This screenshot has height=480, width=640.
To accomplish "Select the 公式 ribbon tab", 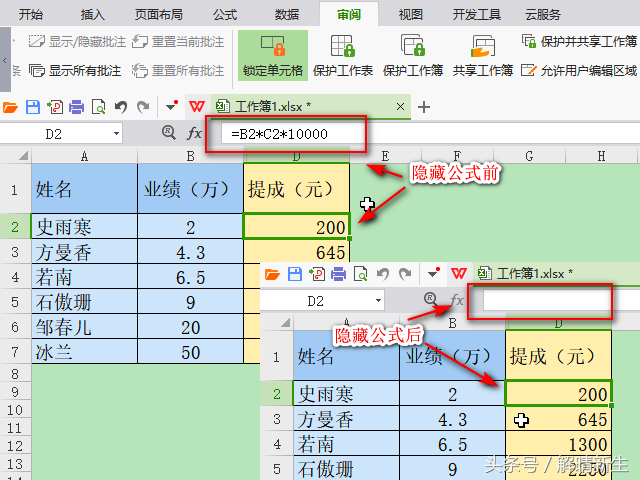I will pos(225,15).
